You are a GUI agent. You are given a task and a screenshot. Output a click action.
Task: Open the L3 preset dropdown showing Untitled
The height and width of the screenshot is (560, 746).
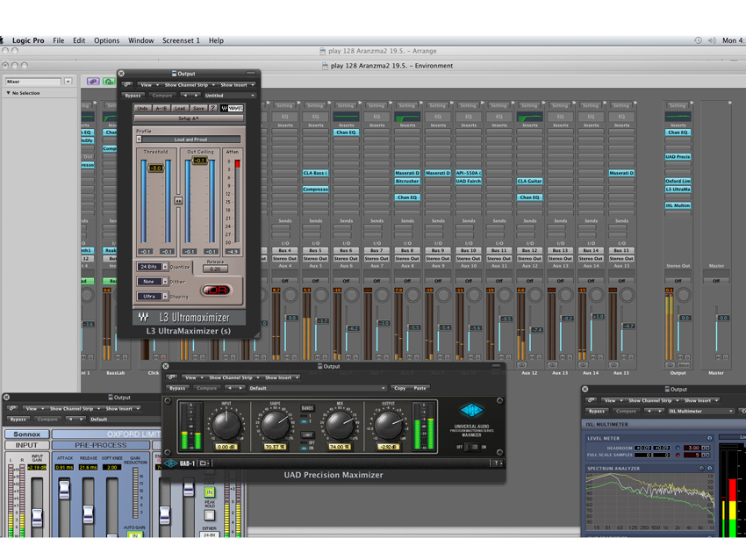[229, 95]
